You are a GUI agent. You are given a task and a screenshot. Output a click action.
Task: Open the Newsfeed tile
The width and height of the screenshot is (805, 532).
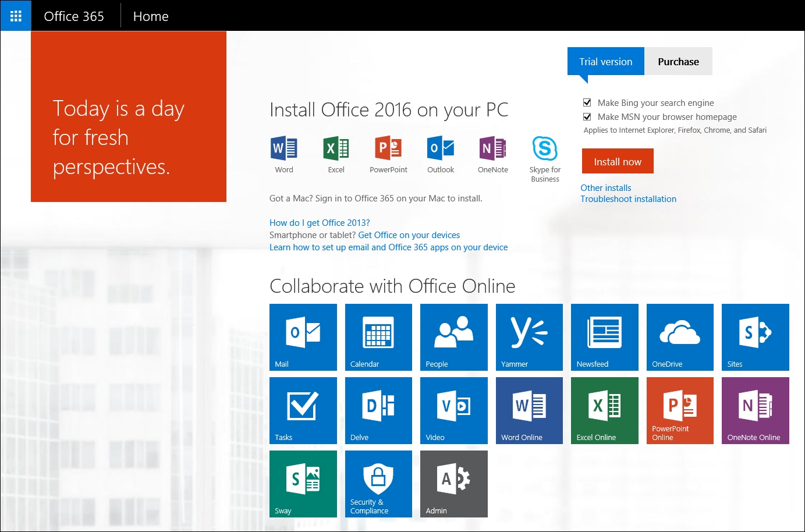(605, 337)
